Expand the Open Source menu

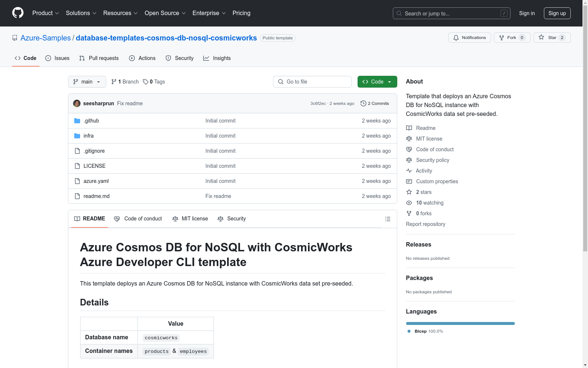165,13
